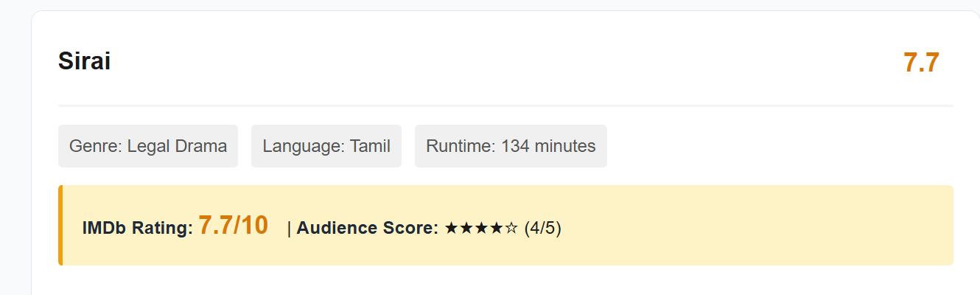Select the Genre: Legal Drama tag
The image size is (980, 295).
point(148,146)
